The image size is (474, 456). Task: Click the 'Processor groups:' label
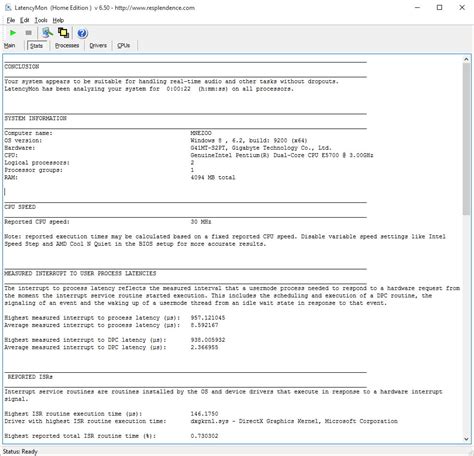(x=33, y=170)
